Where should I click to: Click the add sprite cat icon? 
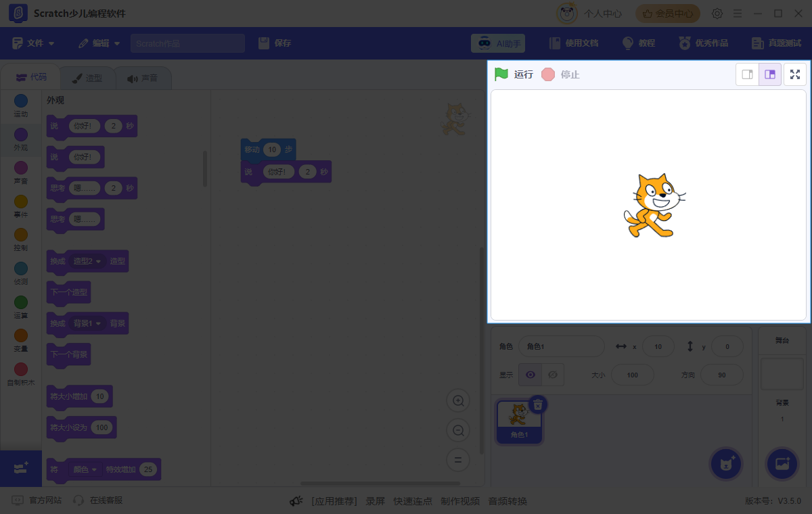coord(725,464)
